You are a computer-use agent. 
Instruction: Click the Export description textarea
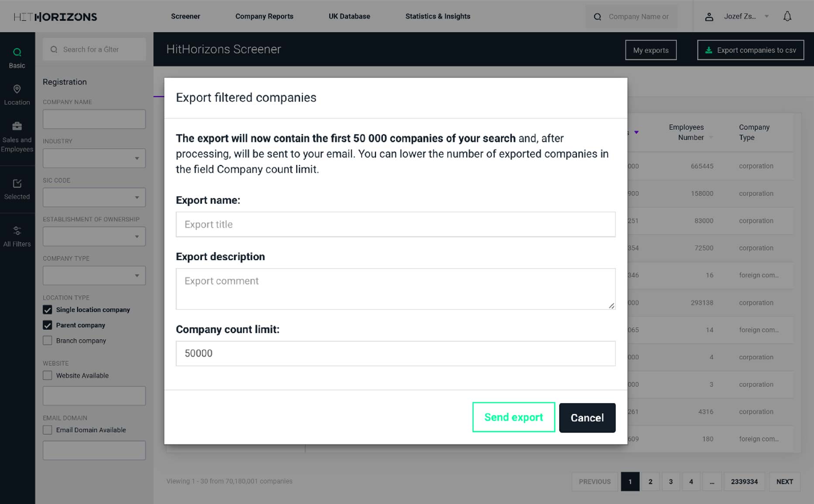point(396,289)
